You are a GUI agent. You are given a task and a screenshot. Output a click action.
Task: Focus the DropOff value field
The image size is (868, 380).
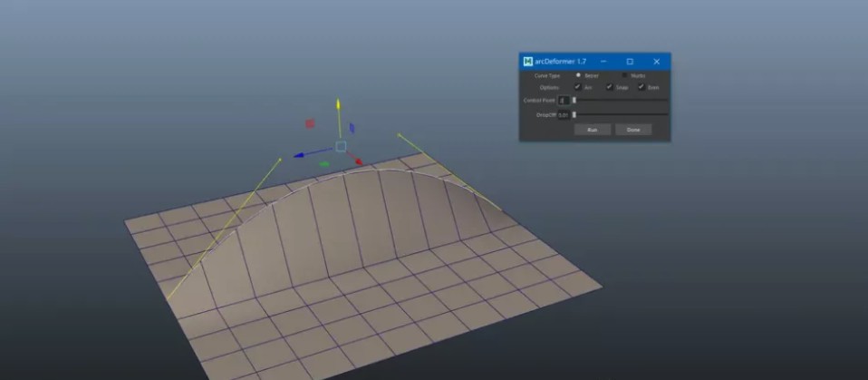(563, 115)
